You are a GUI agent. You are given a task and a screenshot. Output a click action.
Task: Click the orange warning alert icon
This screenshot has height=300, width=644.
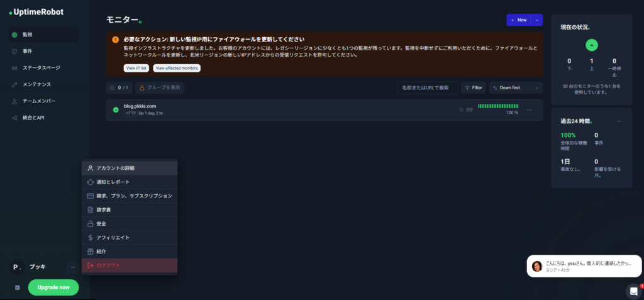click(x=116, y=40)
